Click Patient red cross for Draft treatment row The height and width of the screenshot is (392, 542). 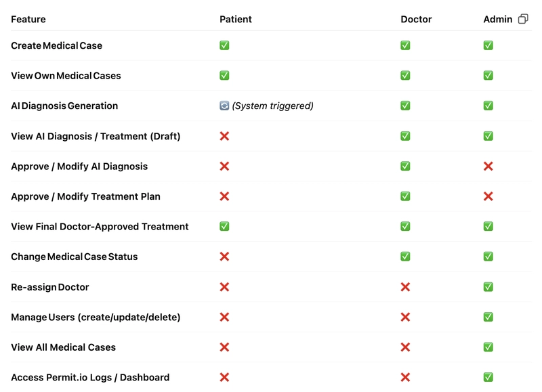224,136
